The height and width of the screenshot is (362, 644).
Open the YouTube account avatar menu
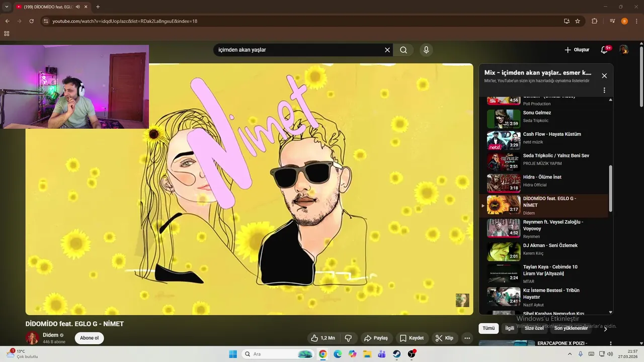pyautogui.click(x=624, y=50)
